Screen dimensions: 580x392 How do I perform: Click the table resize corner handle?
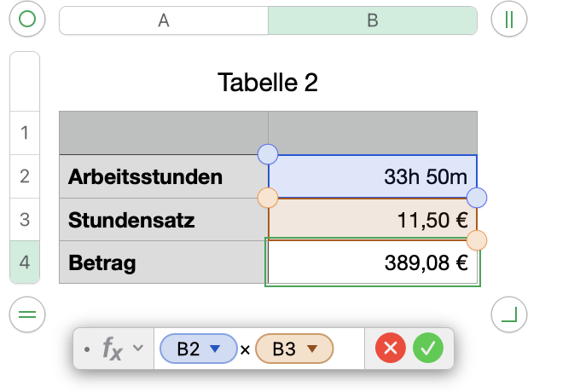click(509, 315)
